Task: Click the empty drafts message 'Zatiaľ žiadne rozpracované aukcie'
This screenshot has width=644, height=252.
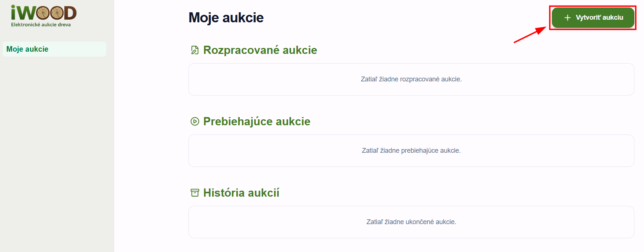Action: (411, 79)
